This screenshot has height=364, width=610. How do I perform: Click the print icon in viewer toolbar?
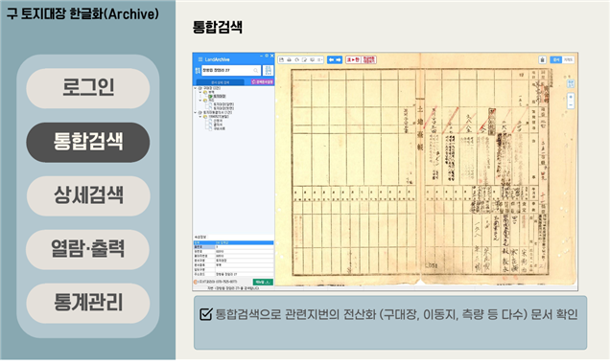pyautogui.click(x=289, y=59)
